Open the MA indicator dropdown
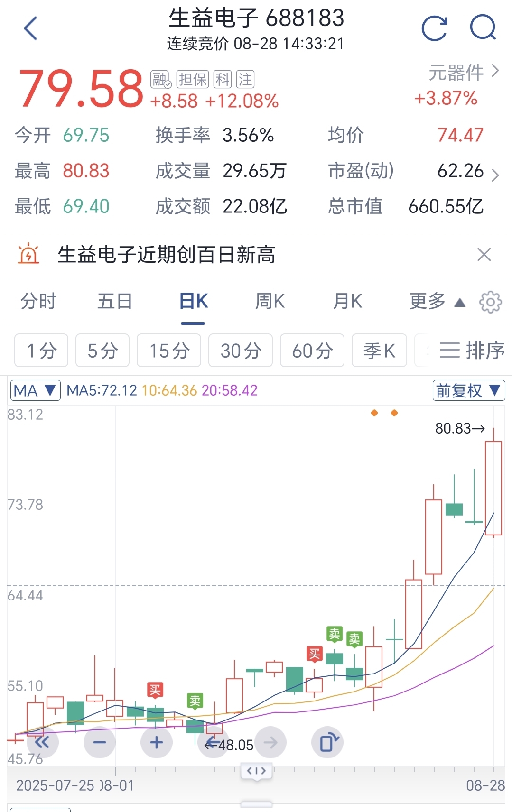Viewport: 512px width, 812px height. tap(36, 390)
